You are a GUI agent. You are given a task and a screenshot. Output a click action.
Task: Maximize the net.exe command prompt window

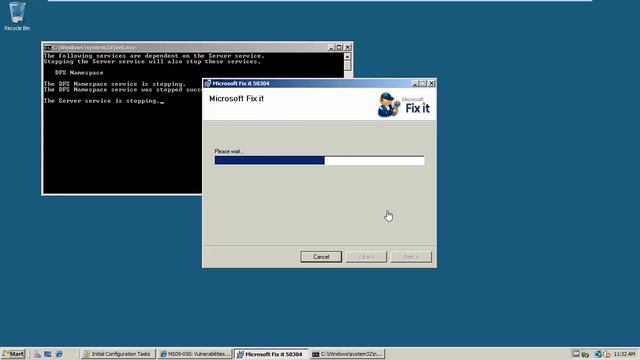[339, 47]
